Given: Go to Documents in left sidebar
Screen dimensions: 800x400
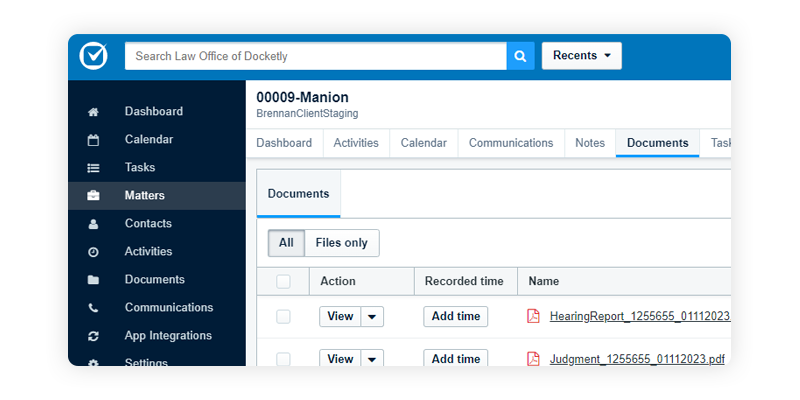Looking at the screenshot, I should pyautogui.click(x=157, y=280).
